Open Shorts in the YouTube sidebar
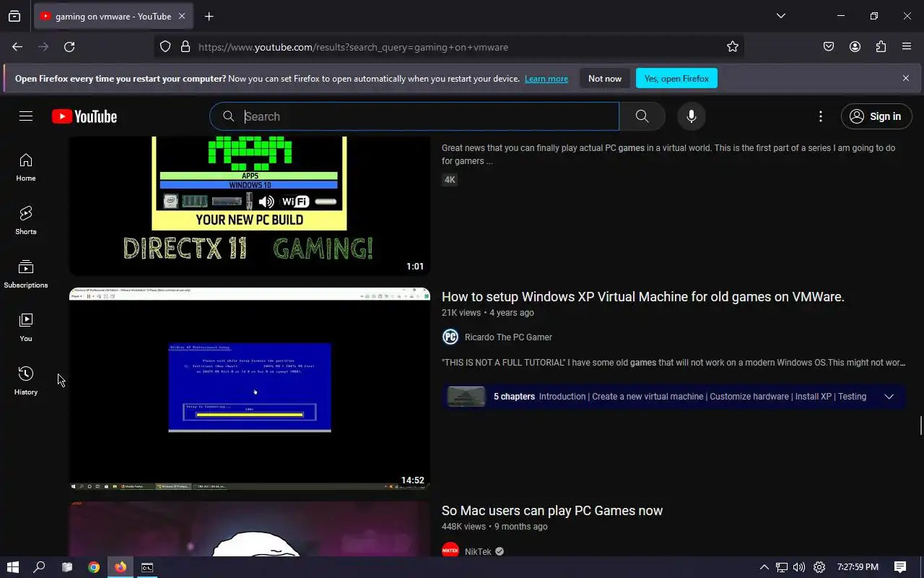Screen dimensions: 924x578 (26, 220)
